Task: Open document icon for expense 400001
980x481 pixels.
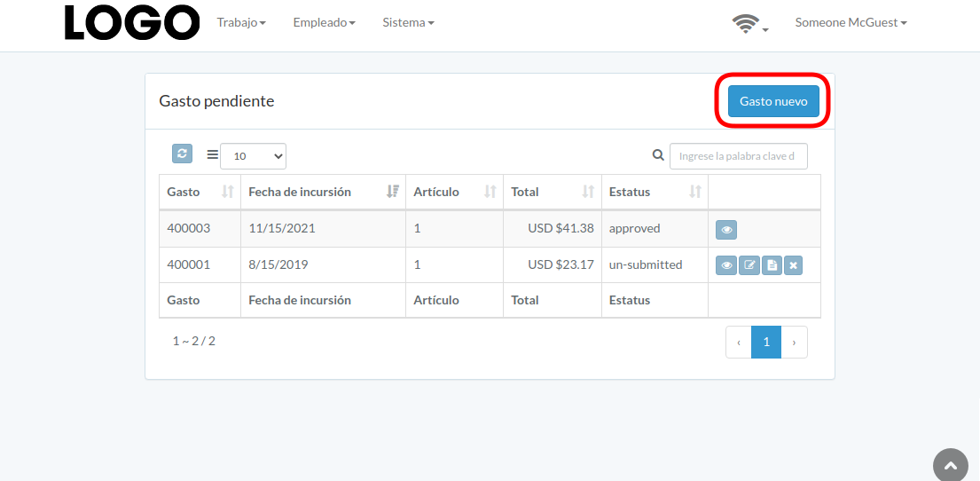Action: tap(772, 266)
